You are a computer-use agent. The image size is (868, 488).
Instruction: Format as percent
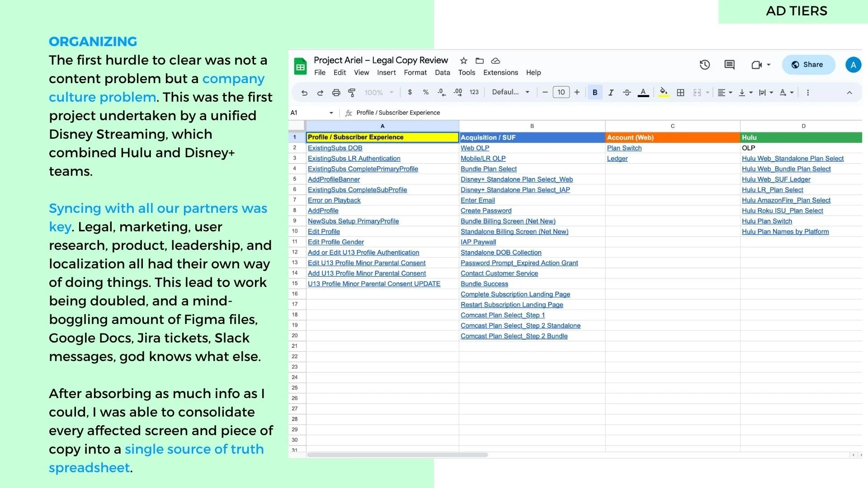(426, 92)
